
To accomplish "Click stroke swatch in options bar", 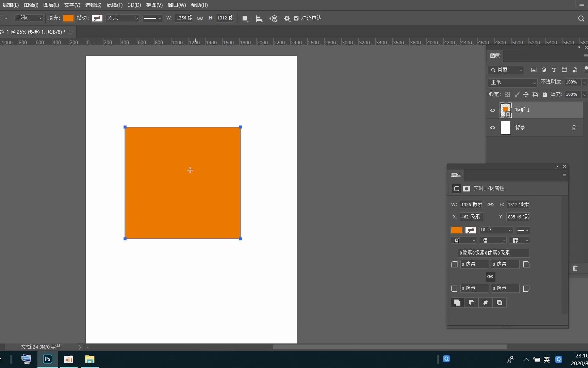I will coord(97,18).
